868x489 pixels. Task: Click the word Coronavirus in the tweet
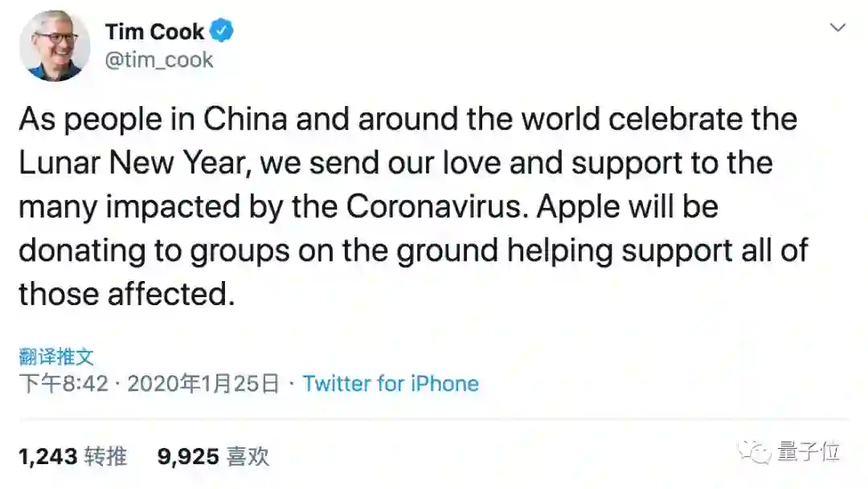pyautogui.click(x=436, y=206)
